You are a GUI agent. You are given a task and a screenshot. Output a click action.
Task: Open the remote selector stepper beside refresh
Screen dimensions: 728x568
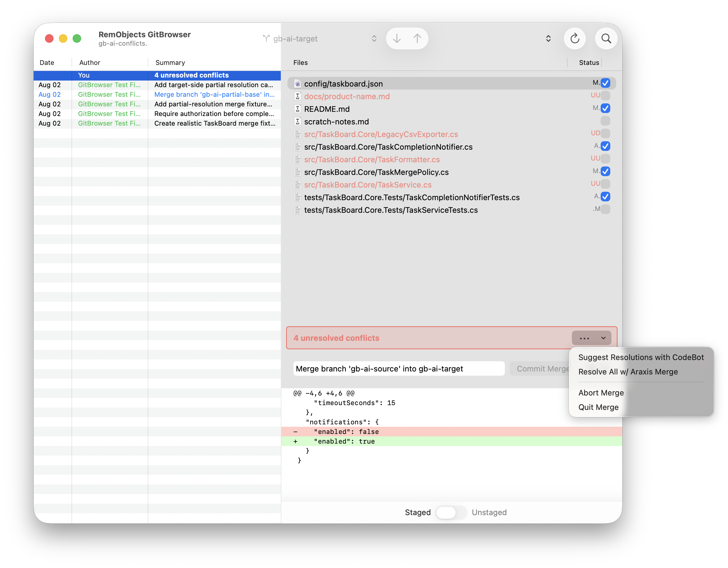click(x=548, y=39)
